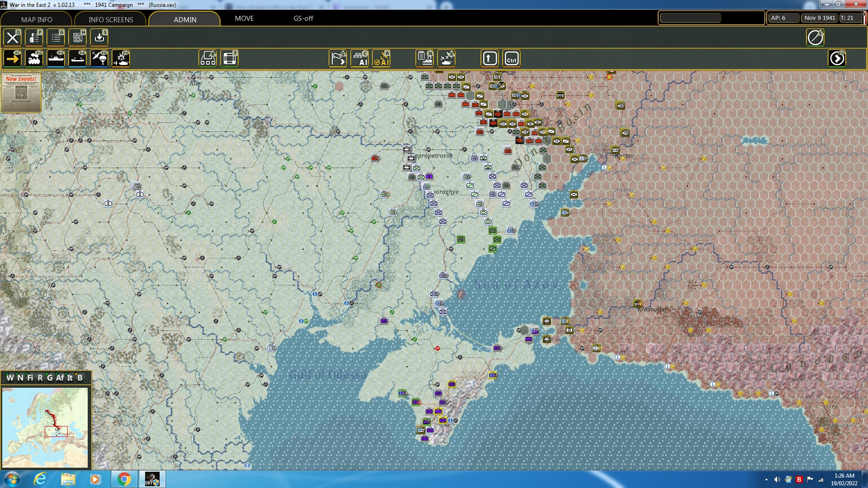868x488 pixels.
Task: Click the AI air directive icon
Action: [x=381, y=59]
